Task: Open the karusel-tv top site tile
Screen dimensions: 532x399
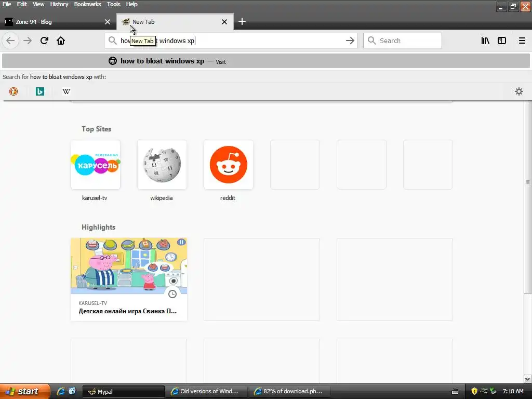Action: [96, 165]
